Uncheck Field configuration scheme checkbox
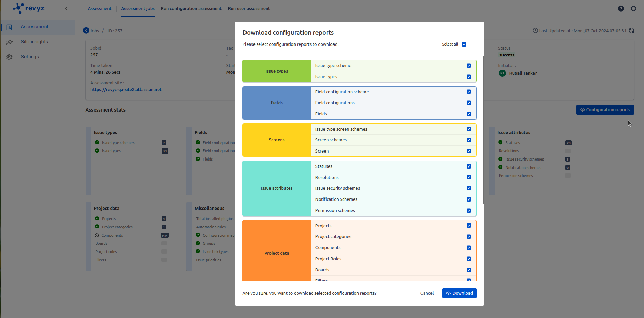Image resolution: width=644 pixels, height=318 pixels. [x=469, y=92]
